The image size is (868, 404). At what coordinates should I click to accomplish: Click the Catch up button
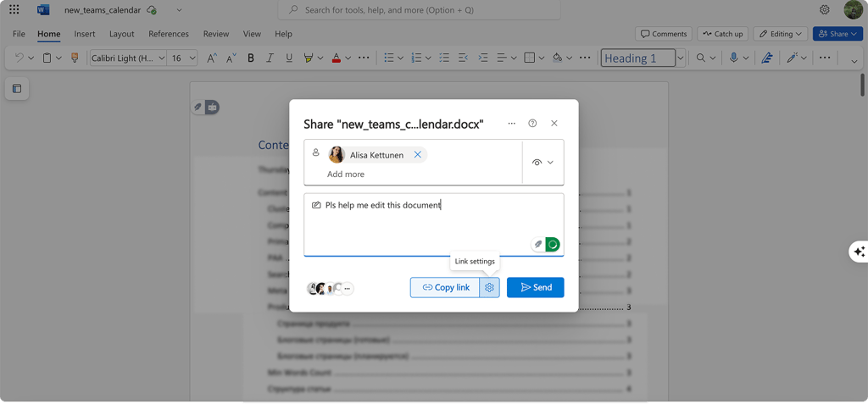tap(722, 34)
